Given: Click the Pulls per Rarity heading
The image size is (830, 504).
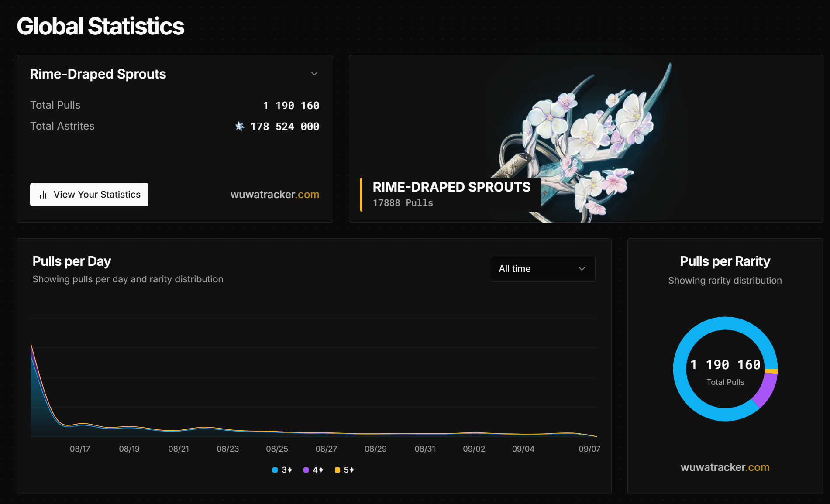Looking at the screenshot, I should coord(725,261).
